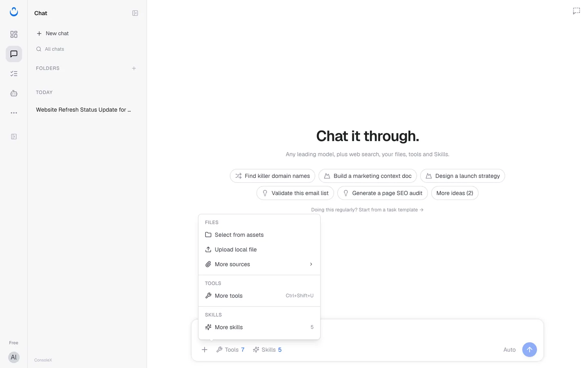This screenshot has height=368, width=588.
Task: Add a new folder with plus icon
Action: tap(134, 68)
